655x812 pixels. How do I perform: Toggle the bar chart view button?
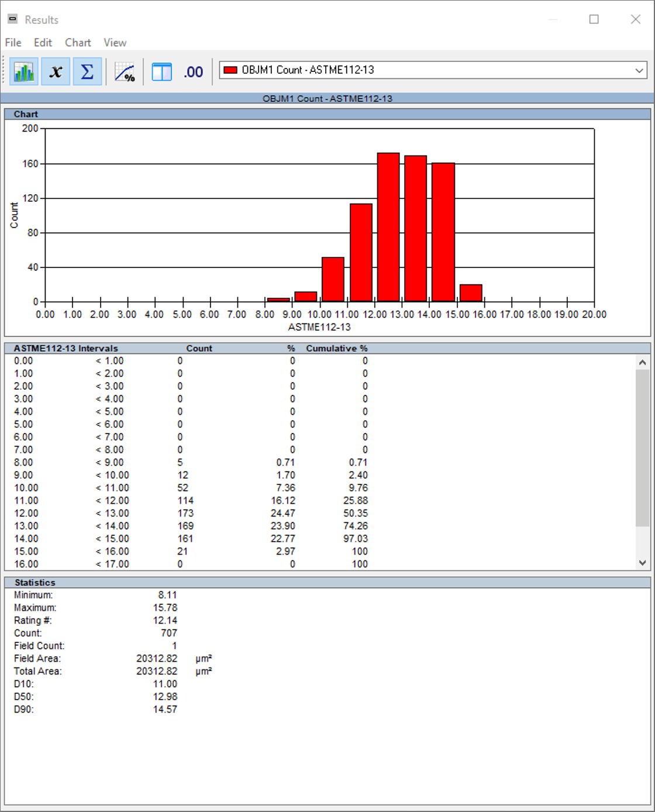(24, 72)
